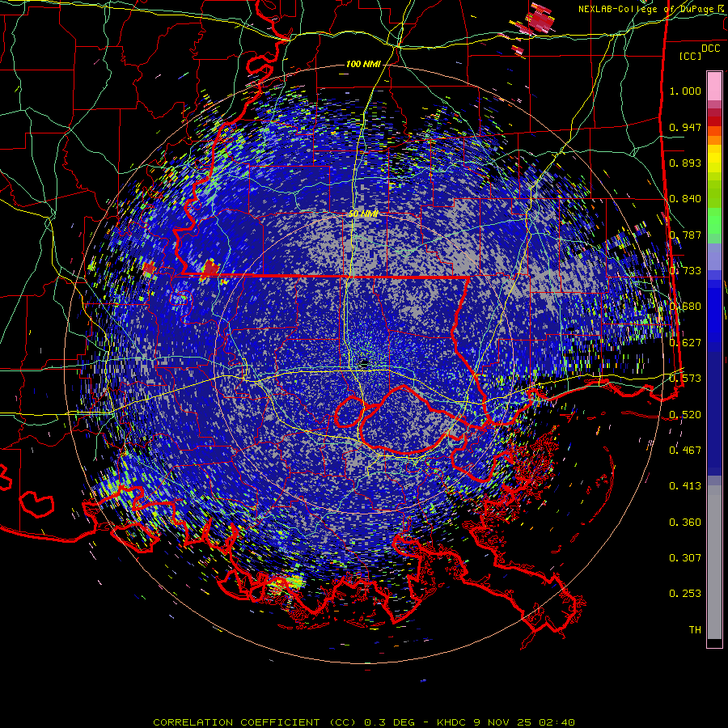
Task: Click the [CC] unit label above the color bar
Action: tap(690, 56)
